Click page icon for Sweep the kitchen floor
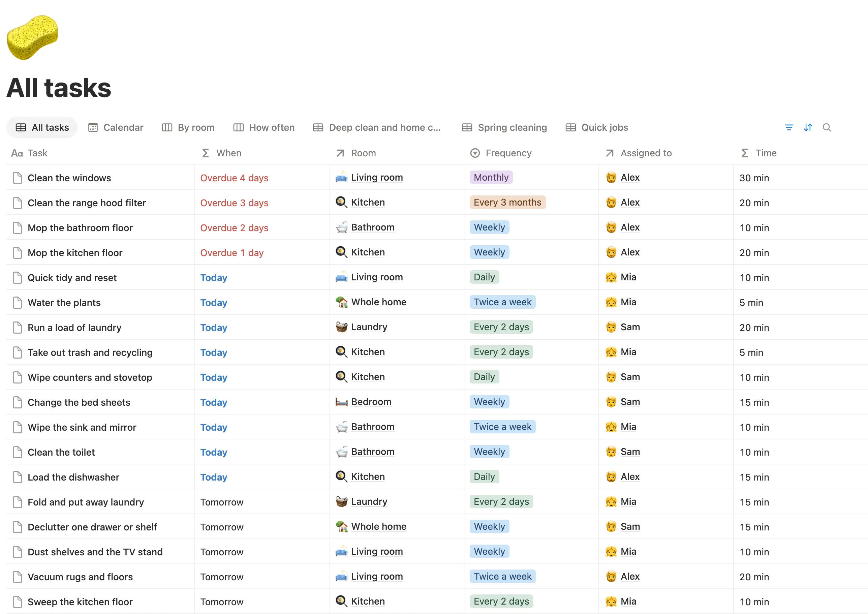Image resolution: width=868 pixels, height=614 pixels. 18,602
